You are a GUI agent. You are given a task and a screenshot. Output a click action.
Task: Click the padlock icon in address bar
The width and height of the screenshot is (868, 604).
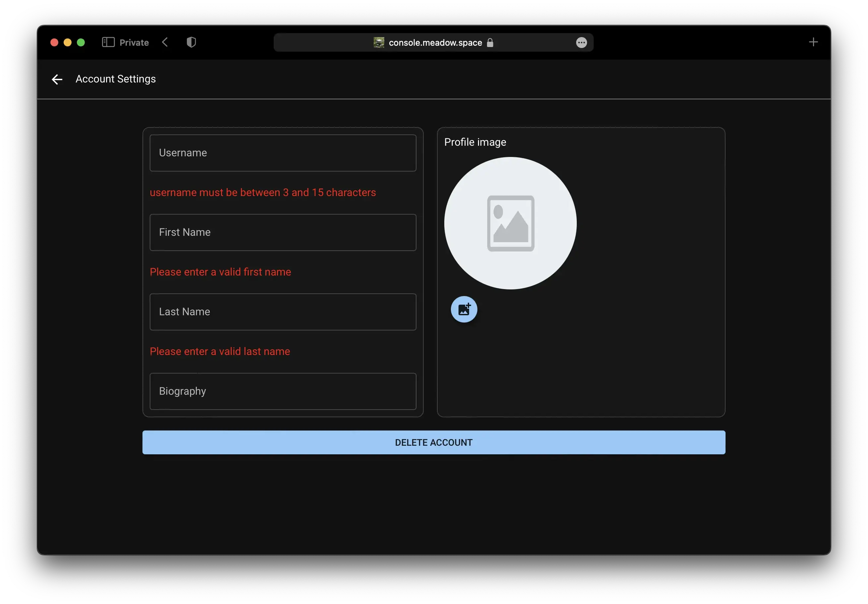pyautogui.click(x=490, y=43)
